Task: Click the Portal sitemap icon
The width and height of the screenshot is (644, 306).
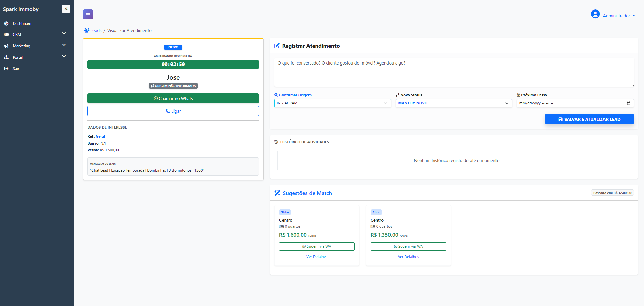Action: tap(6, 57)
